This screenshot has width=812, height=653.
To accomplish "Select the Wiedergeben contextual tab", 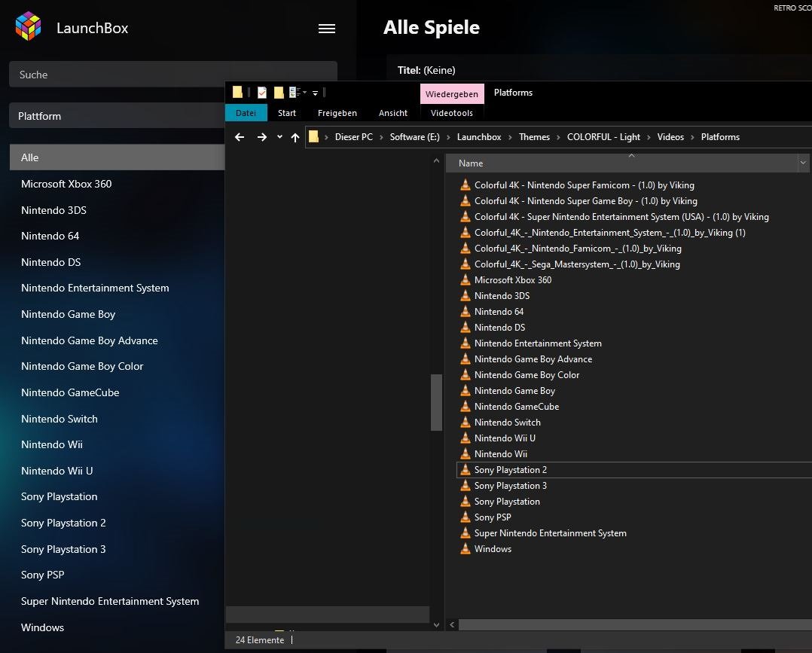I will 452,93.
